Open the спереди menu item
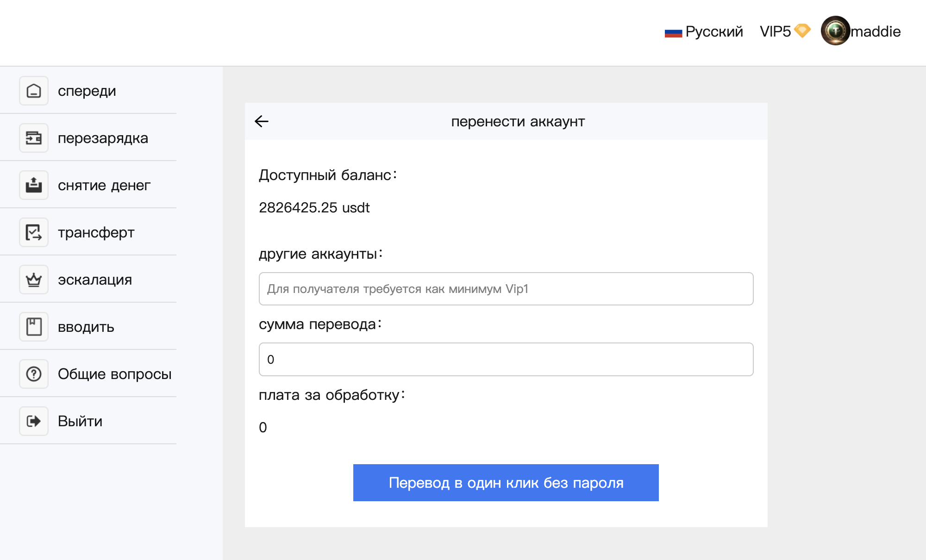The width and height of the screenshot is (926, 560). pyautogui.click(x=88, y=91)
